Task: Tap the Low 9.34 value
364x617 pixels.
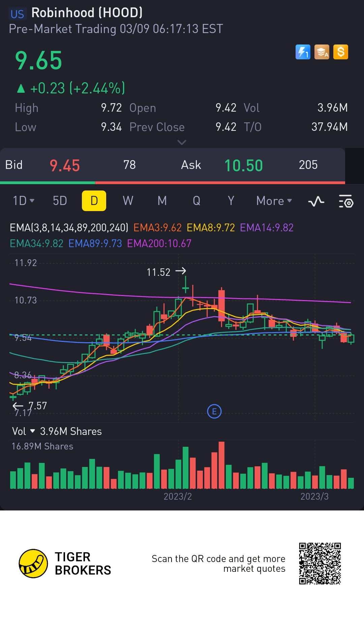Action: (x=111, y=127)
